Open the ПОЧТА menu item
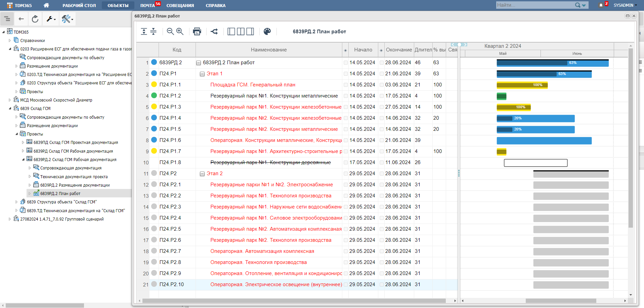The image size is (644, 308). (147, 5)
